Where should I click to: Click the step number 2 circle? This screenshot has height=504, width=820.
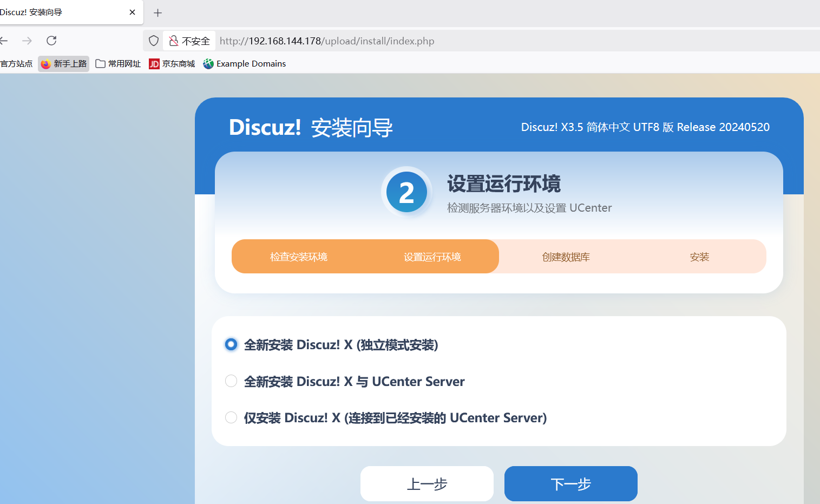(x=406, y=192)
